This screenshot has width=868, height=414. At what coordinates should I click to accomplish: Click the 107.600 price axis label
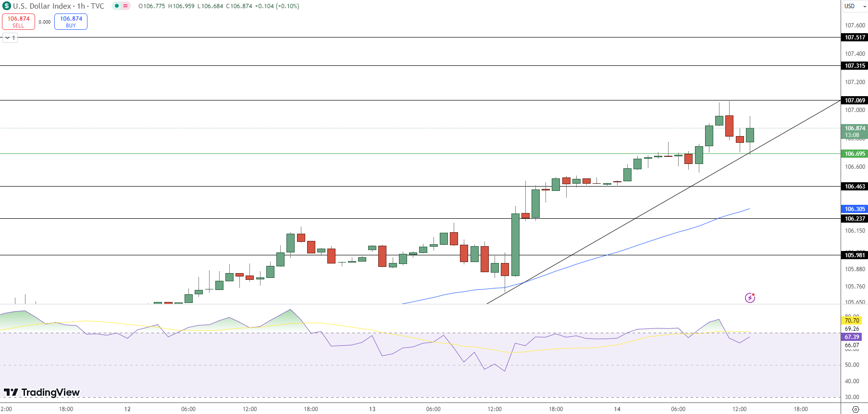(x=855, y=25)
